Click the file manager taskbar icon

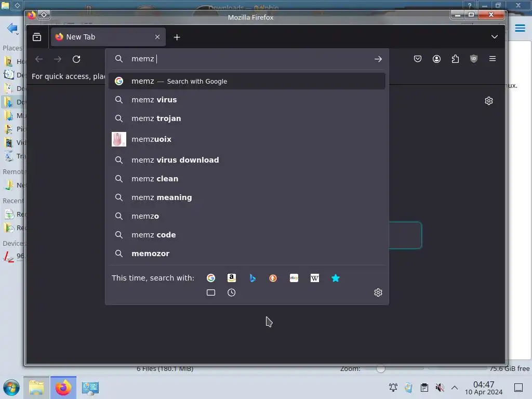pyautogui.click(x=36, y=388)
